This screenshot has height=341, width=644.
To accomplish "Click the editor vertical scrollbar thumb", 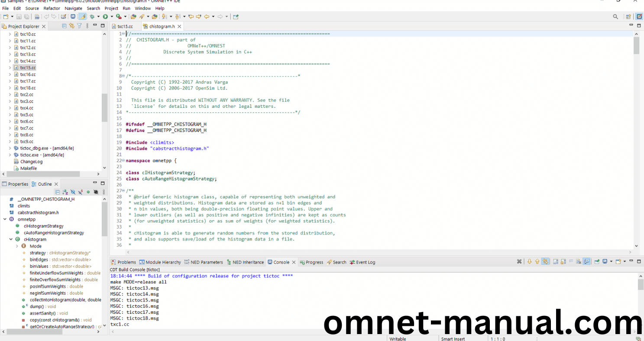I will pos(636,45).
